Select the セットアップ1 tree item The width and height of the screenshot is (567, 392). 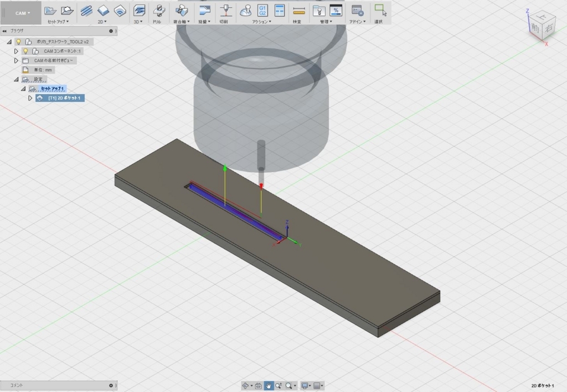coord(53,89)
